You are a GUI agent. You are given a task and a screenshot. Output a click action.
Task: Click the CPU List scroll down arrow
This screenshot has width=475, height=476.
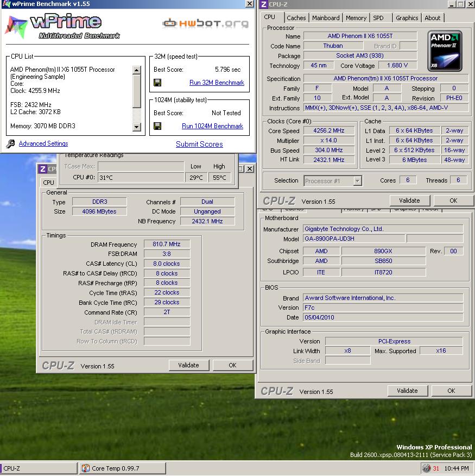[x=136, y=127]
